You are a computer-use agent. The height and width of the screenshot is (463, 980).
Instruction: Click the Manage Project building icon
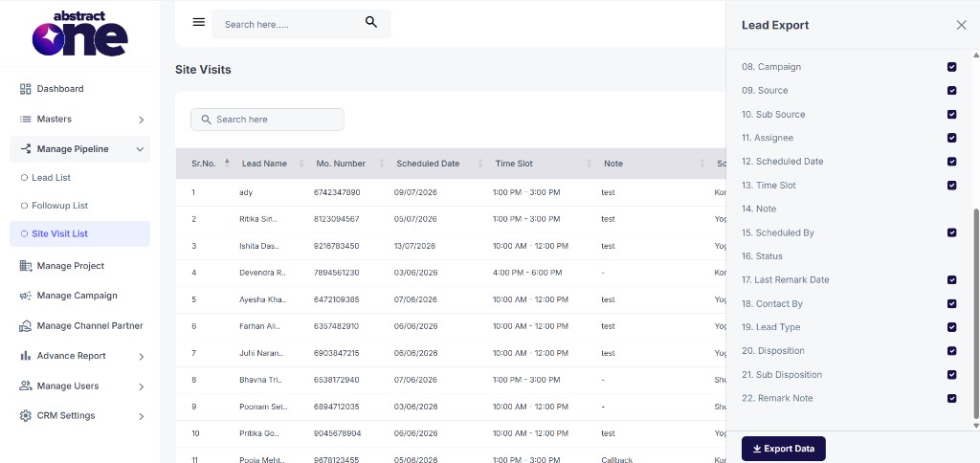[26, 266]
